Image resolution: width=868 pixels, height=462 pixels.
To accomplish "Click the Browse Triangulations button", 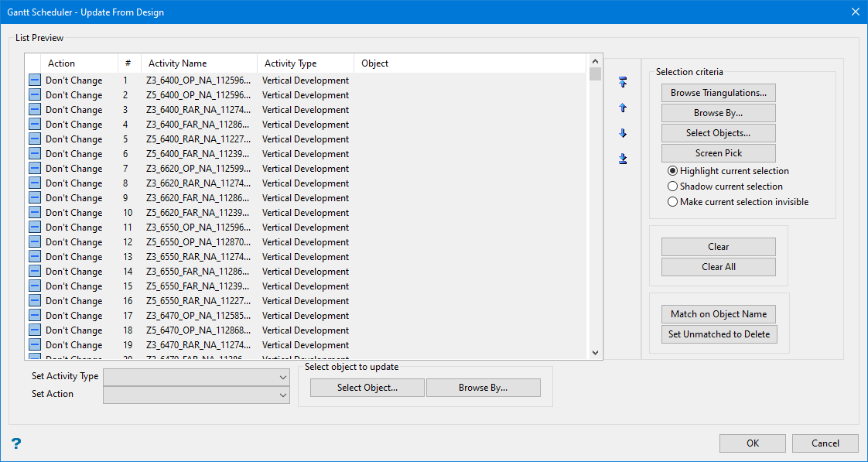I will pos(718,93).
